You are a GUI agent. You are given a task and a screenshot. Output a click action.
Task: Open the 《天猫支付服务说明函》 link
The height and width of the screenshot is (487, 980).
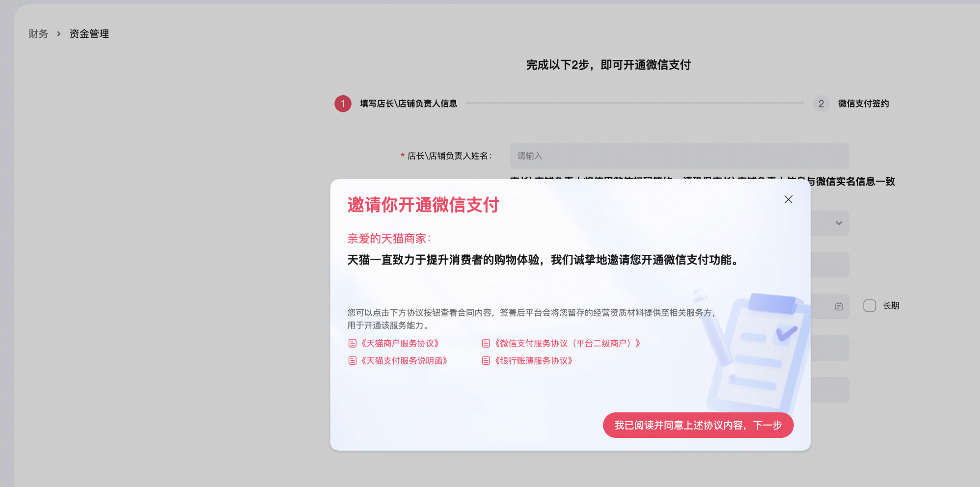click(404, 360)
